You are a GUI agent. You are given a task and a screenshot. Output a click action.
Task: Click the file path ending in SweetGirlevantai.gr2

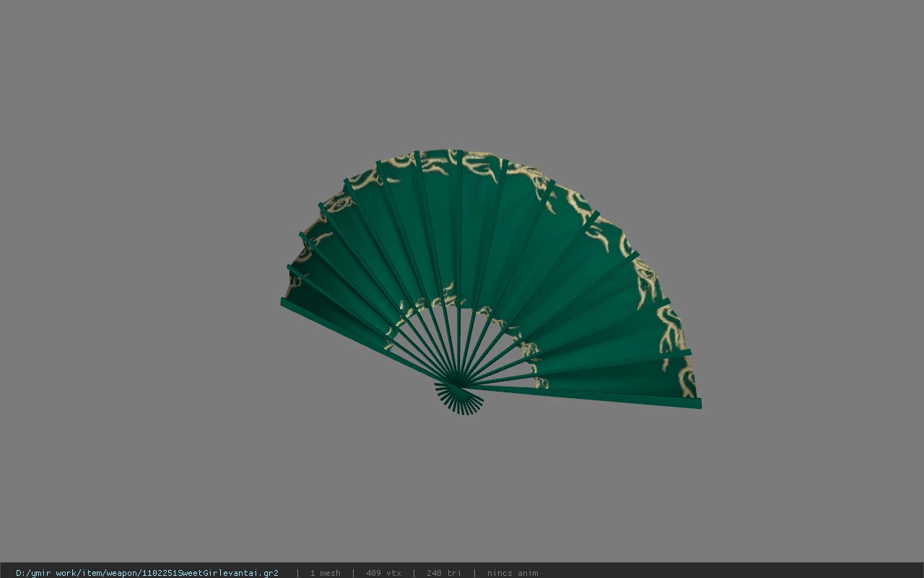coord(147,573)
